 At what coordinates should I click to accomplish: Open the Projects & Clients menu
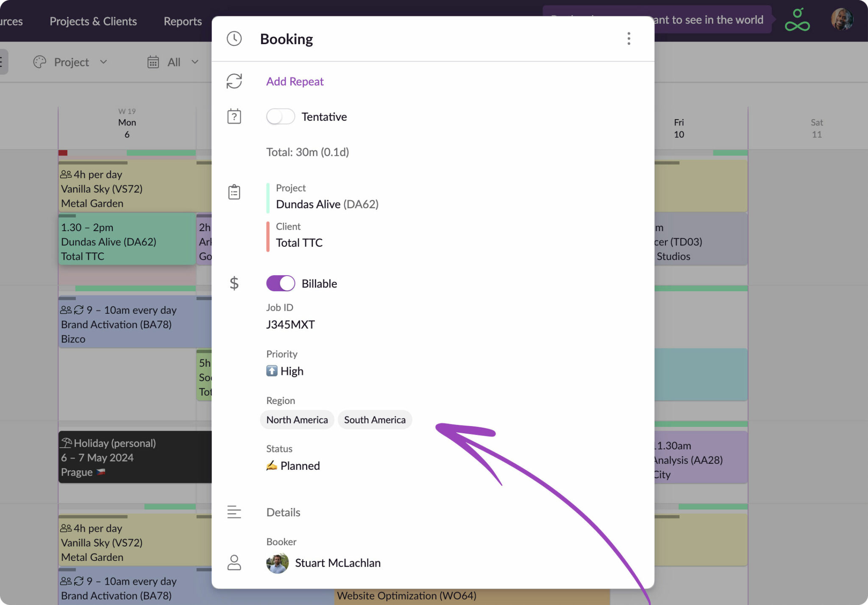pos(93,21)
